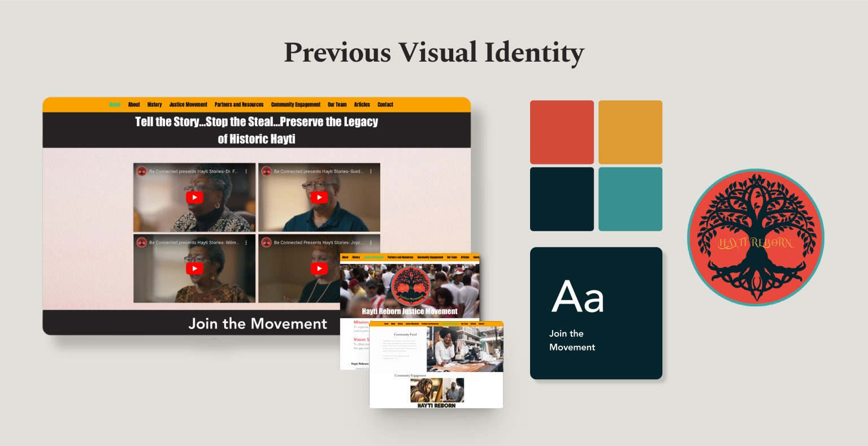
Task: Pick the dark navy color swatch
Action: (562, 199)
